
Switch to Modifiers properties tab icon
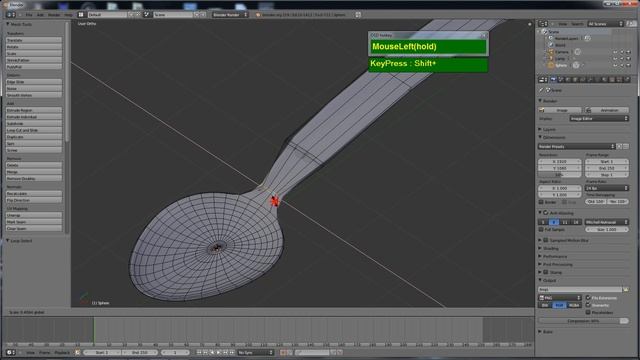(590, 80)
